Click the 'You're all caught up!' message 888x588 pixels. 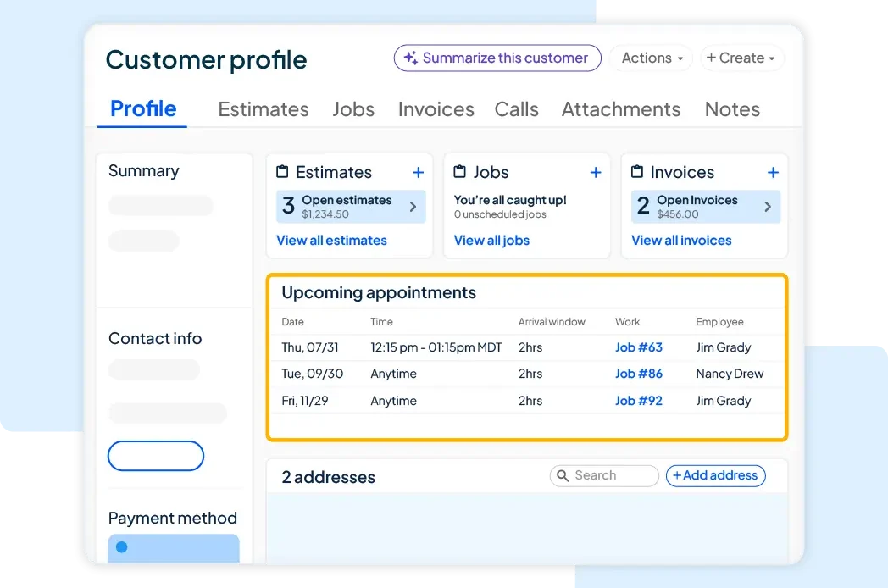click(x=510, y=200)
